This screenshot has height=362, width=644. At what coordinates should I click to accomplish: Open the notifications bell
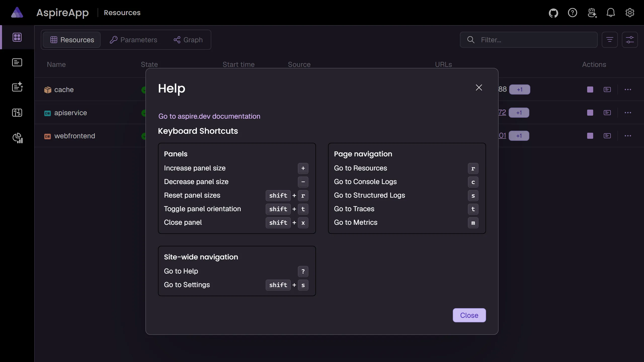pyautogui.click(x=611, y=13)
